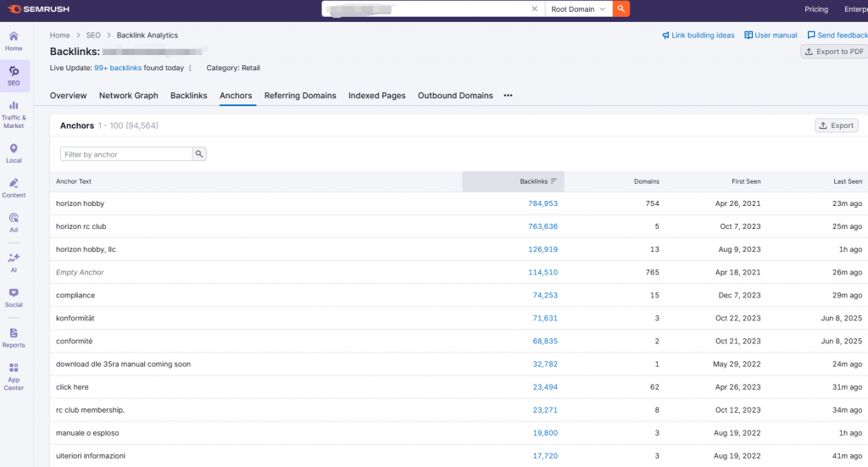The width and height of the screenshot is (868, 467).
Task: Open the Social sidebar section
Action: (14, 297)
